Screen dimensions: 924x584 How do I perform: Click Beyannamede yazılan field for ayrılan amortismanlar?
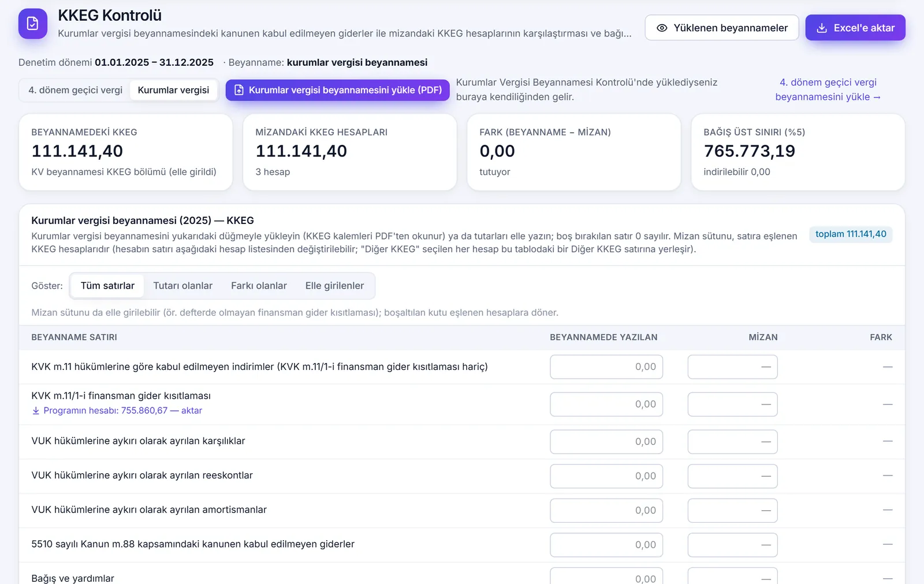coord(606,511)
